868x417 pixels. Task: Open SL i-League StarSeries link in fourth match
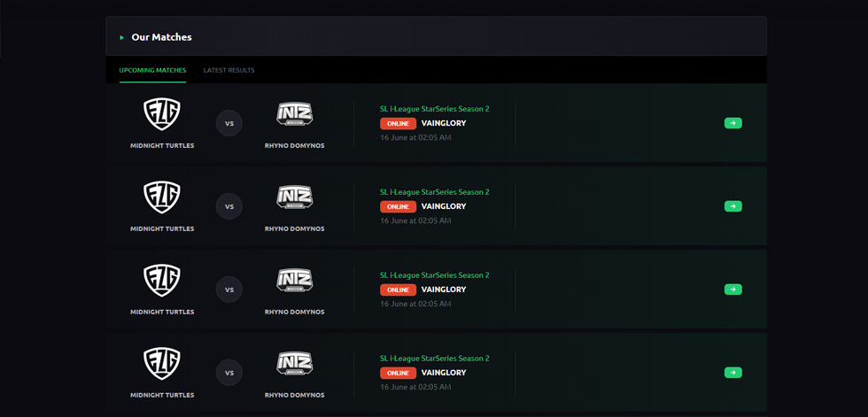[435, 359]
